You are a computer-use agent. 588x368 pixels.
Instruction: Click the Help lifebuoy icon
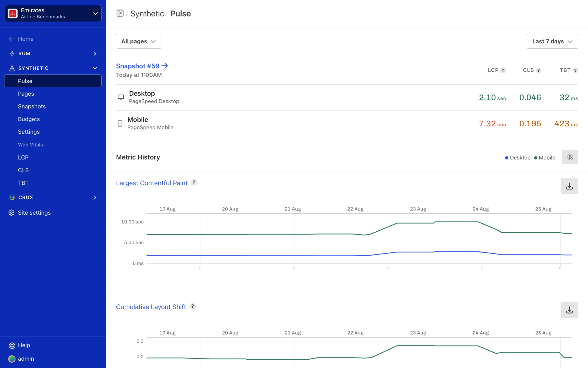click(x=12, y=345)
